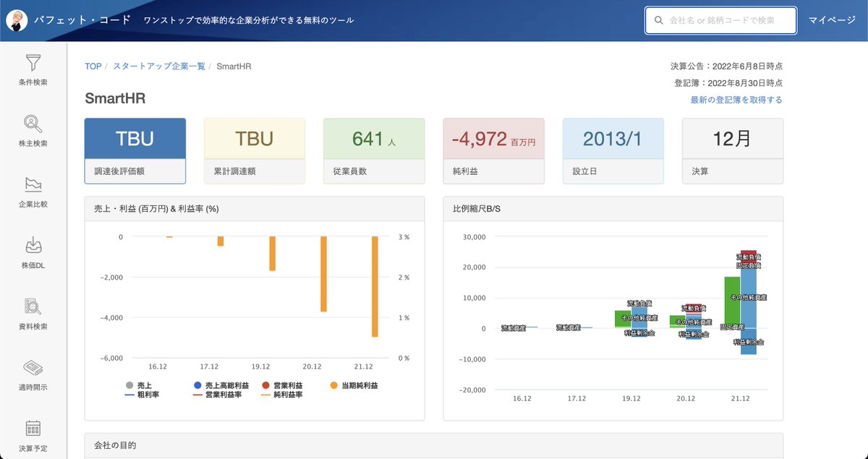
Task: Open the 条件検索 funnel icon
Action: click(x=33, y=63)
